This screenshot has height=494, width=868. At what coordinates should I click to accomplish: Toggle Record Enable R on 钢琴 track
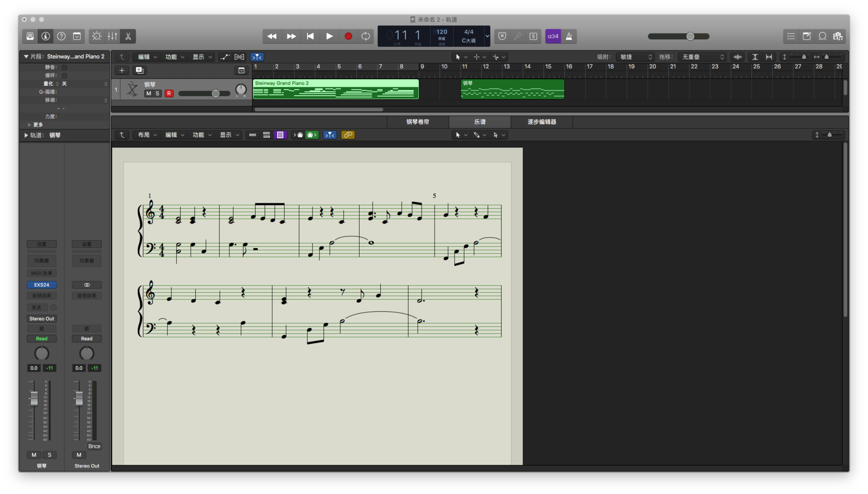(169, 94)
